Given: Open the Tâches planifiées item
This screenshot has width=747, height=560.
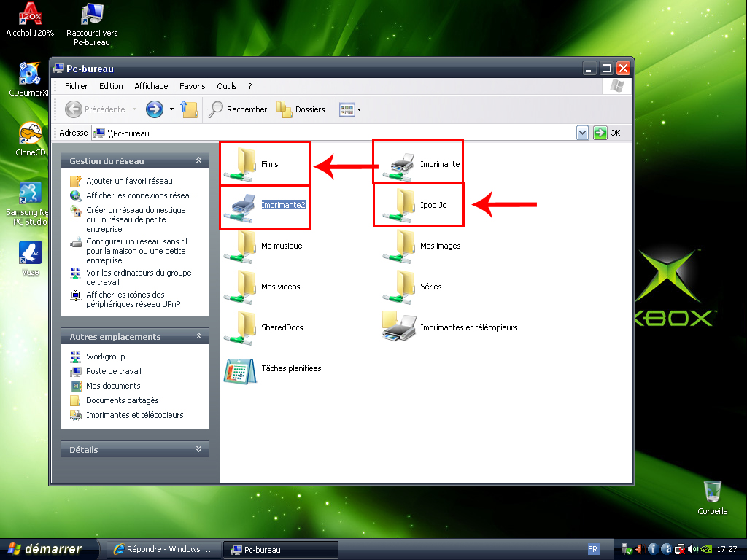Looking at the screenshot, I should point(273,370).
